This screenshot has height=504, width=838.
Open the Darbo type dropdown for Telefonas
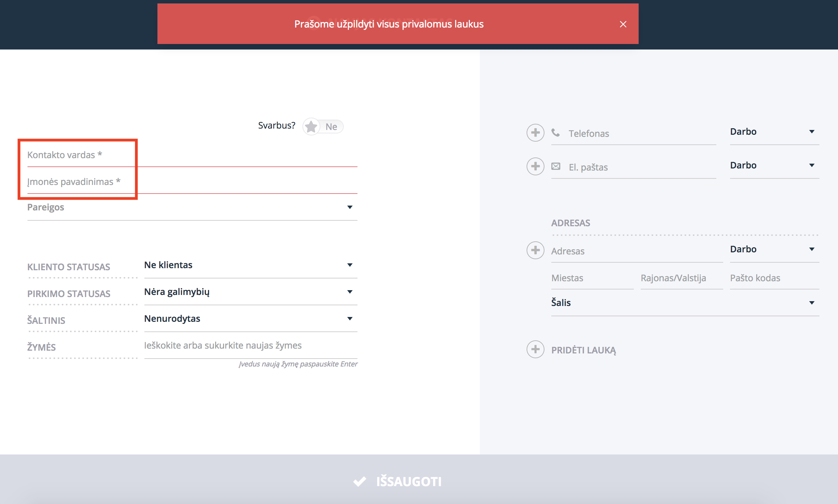(x=775, y=132)
